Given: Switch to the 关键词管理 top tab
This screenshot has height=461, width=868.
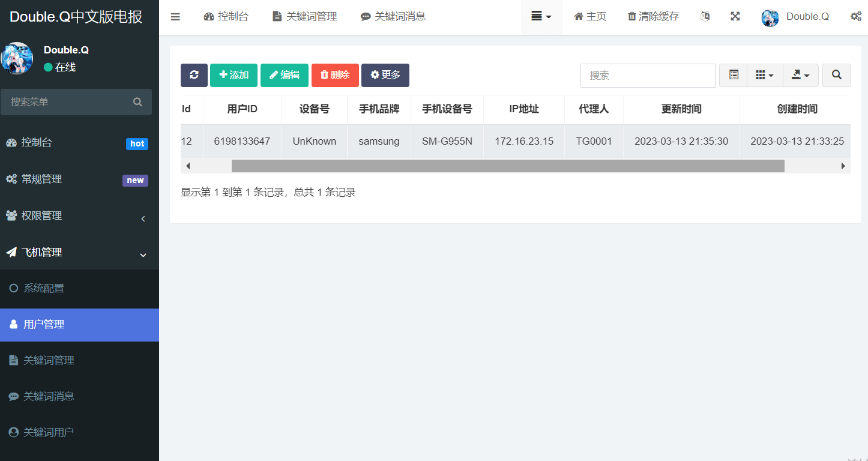Looking at the screenshot, I should coord(304,17).
